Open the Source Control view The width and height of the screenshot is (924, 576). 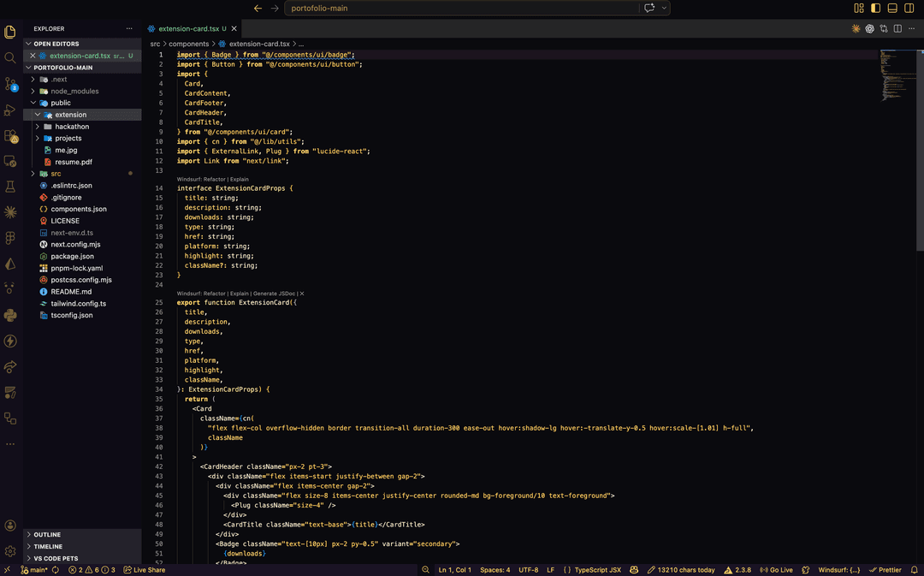pyautogui.click(x=10, y=84)
